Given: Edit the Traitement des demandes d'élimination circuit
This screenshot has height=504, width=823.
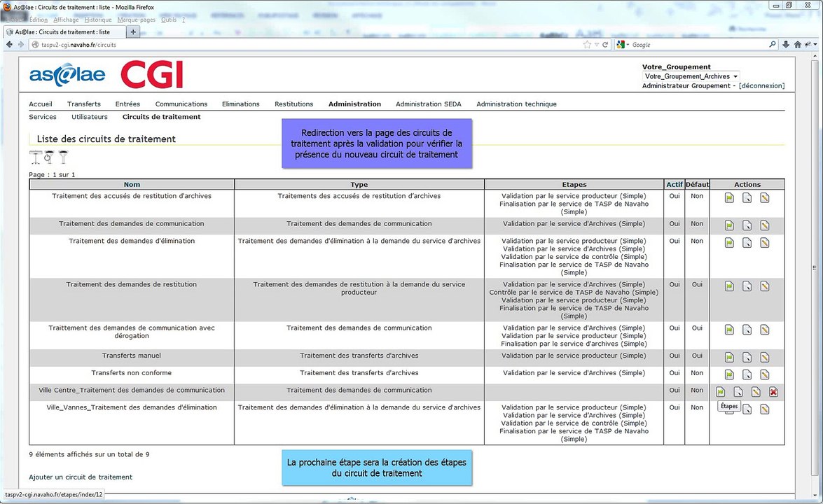Looking at the screenshot, I should pos(765,243).
